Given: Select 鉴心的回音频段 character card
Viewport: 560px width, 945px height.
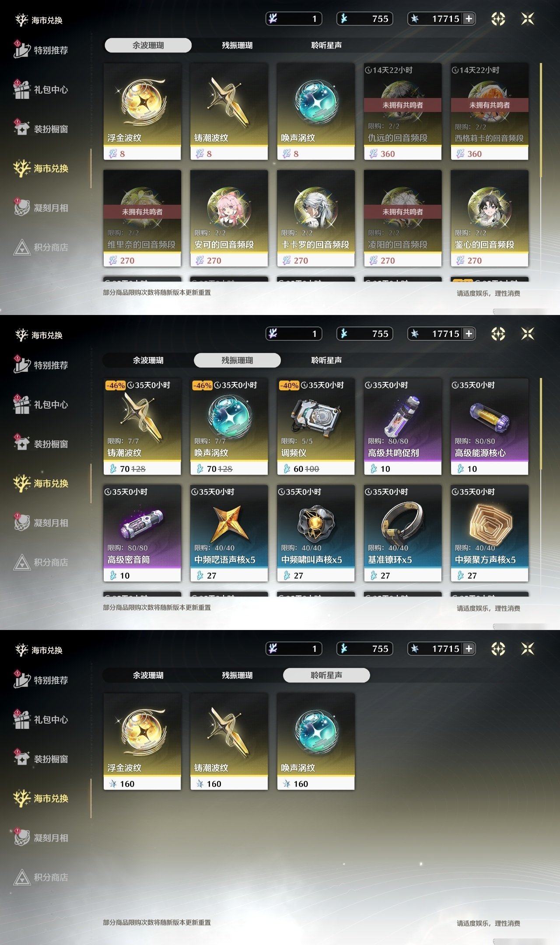Looking at the screenshot, I should point(490,218).
